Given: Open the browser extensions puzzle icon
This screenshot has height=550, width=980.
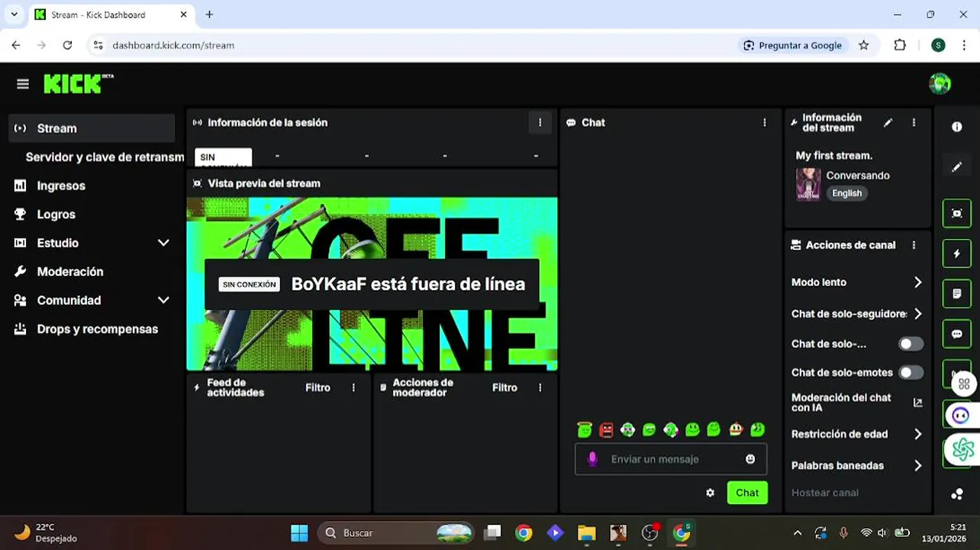Looking at the screenshot, I should click(x=900, y=45).
